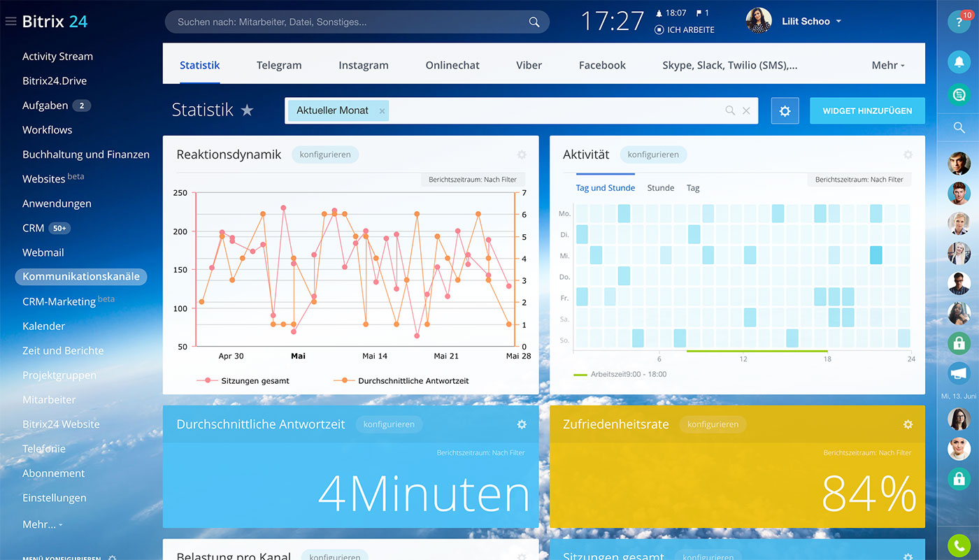Remove the Aktueller Monat filter chip
This screenshot has height=560, width=979.
pyautogui.click(x=382, y=110)
